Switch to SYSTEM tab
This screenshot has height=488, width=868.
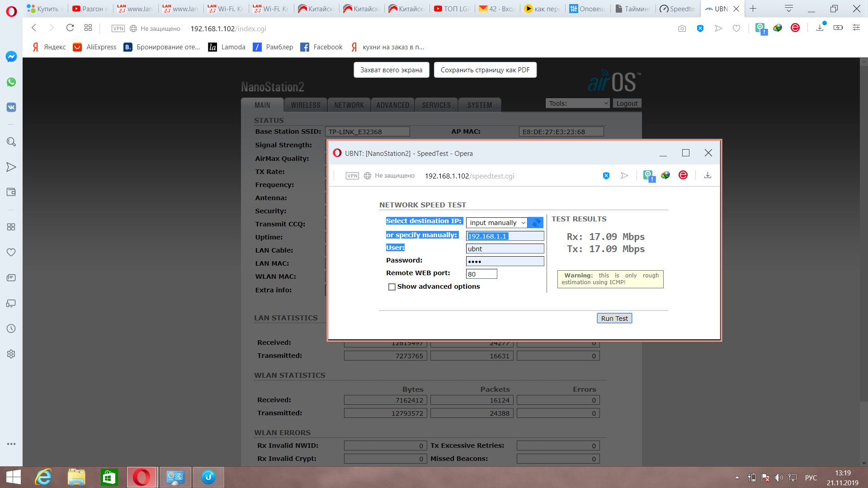pos(480,105)
